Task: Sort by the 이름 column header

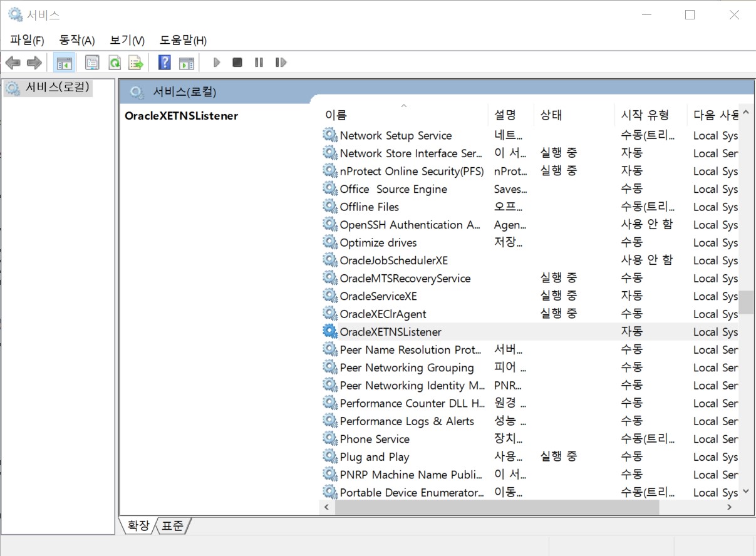Action: 404,115
